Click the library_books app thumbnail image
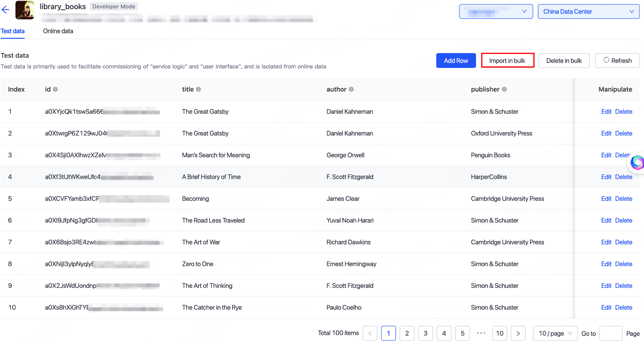 pyautogui.click(x=25, y=10)
